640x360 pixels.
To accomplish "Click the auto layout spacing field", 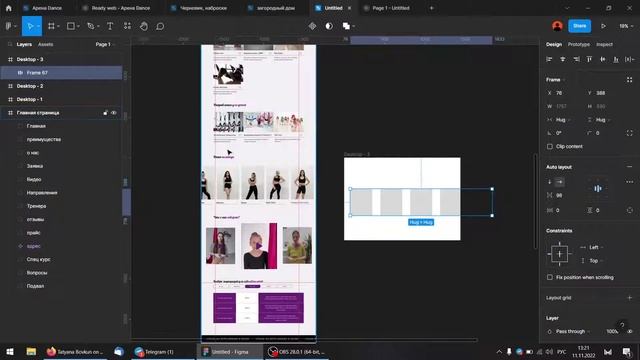I will tap(563, 196).
